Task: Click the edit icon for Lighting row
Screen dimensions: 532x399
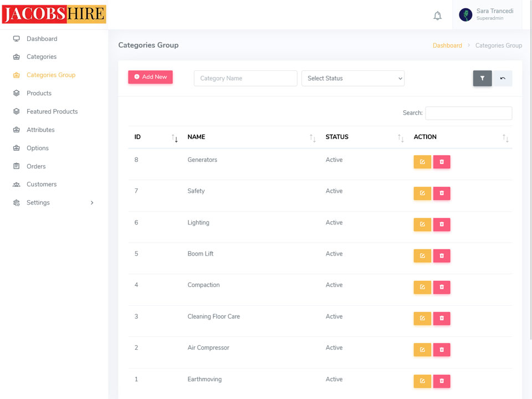Action: tap(422, 224)
